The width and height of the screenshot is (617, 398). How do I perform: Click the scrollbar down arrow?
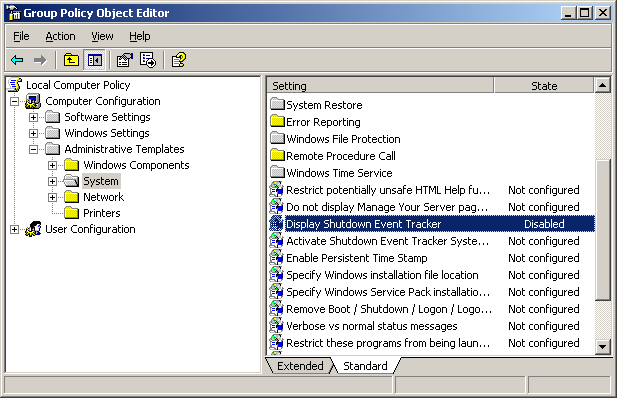[x=602, y=346]
